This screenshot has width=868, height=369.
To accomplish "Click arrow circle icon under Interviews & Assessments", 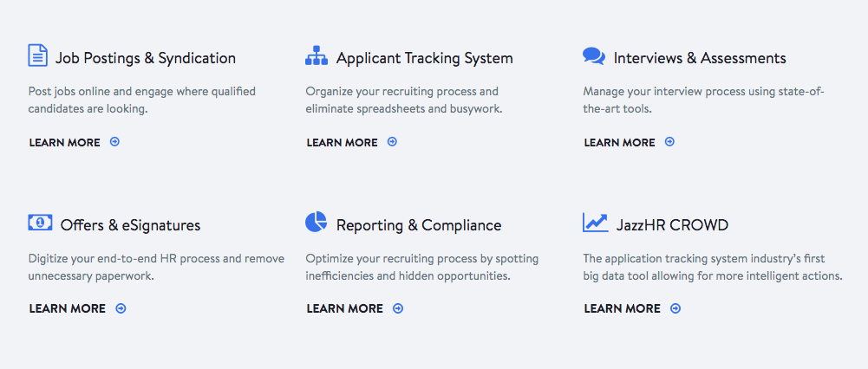I will coord(669,142).
